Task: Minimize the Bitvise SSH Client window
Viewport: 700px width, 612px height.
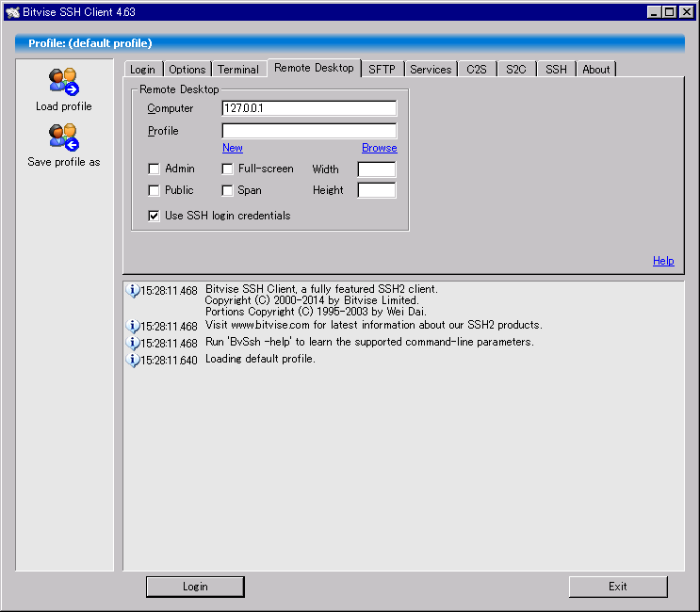Action: [x=654, y=12]
